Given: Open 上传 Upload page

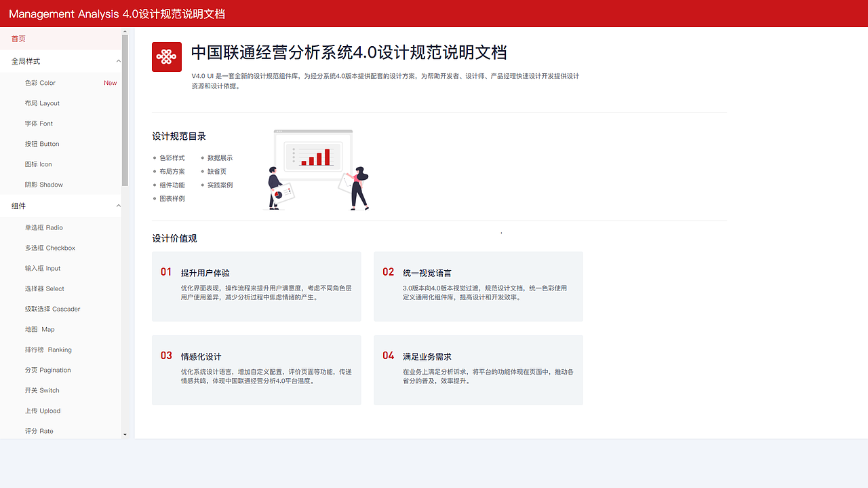Looking at the screenshot, I should [43, 411].
